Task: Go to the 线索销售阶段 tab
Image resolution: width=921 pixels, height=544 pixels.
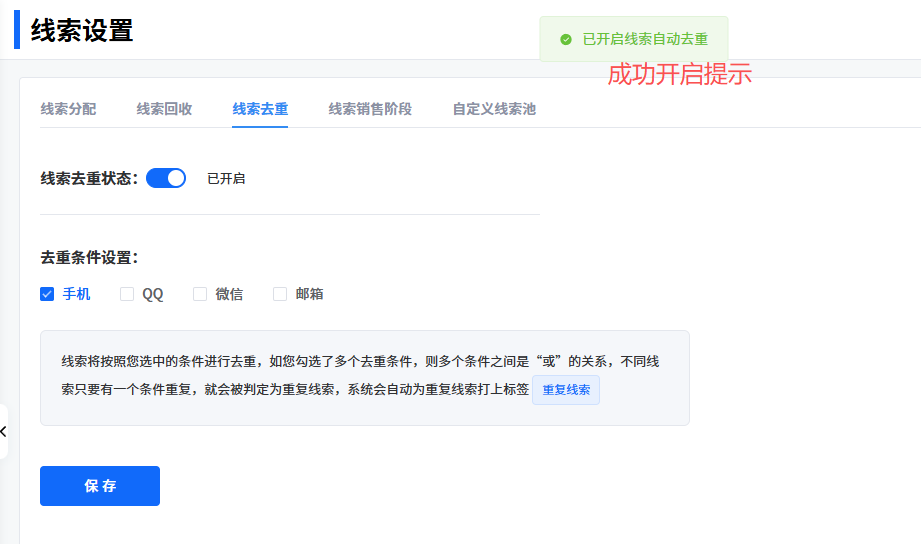Action: tap(370, 109)
